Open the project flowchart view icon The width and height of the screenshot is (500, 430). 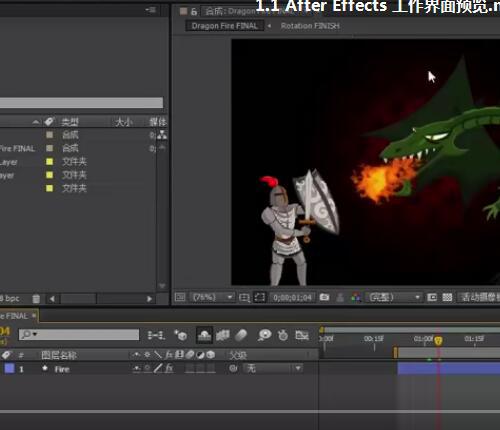162,135
